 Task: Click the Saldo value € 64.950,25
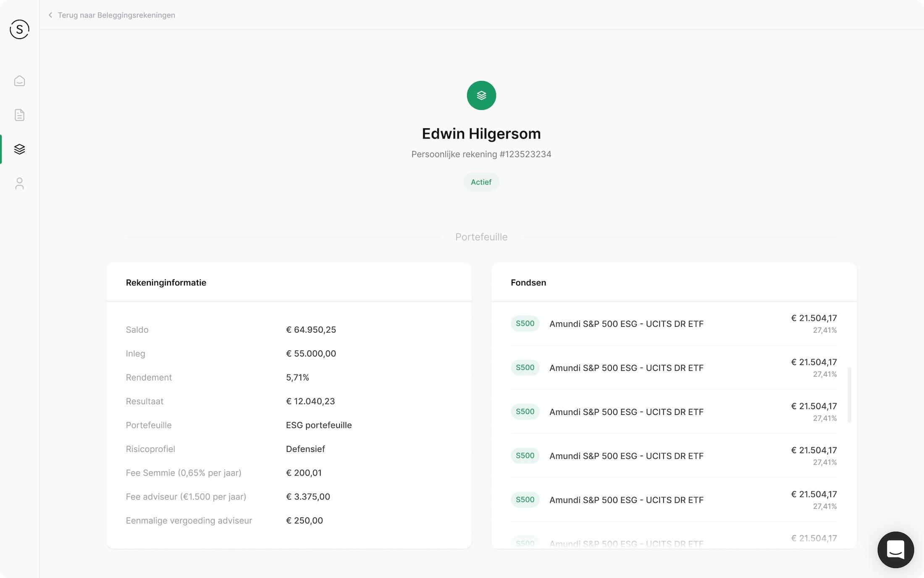311,330
